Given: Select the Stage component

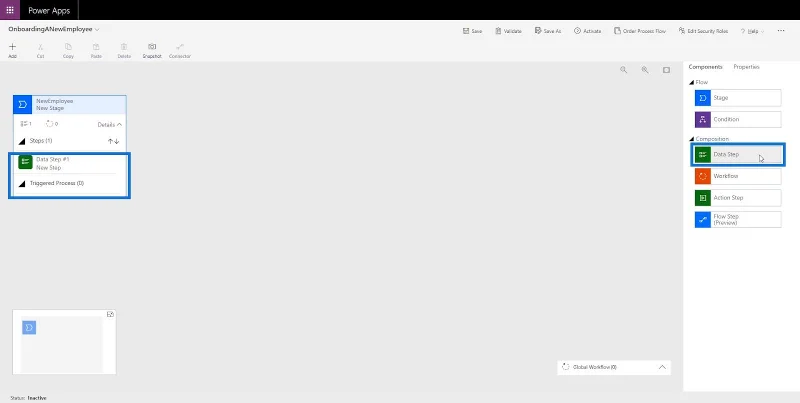Looking at the screenshot, I should 738,98.
